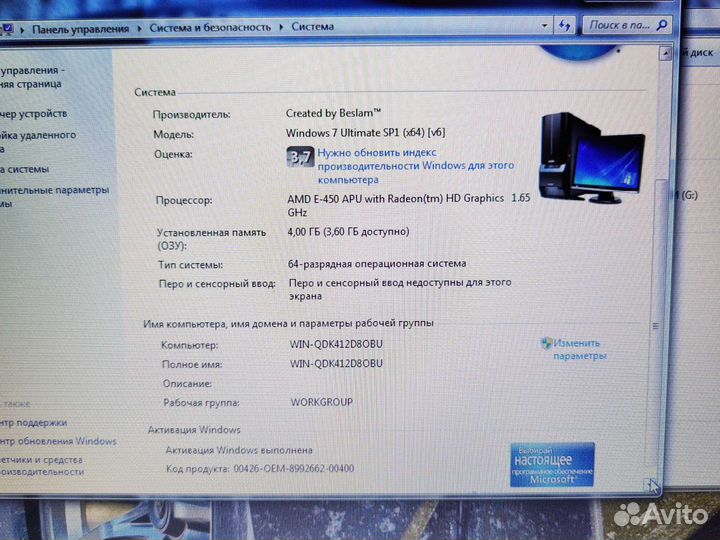Click the 3,7 performance rating badge
Screen dimensions: 720x540
coord(300,157)
